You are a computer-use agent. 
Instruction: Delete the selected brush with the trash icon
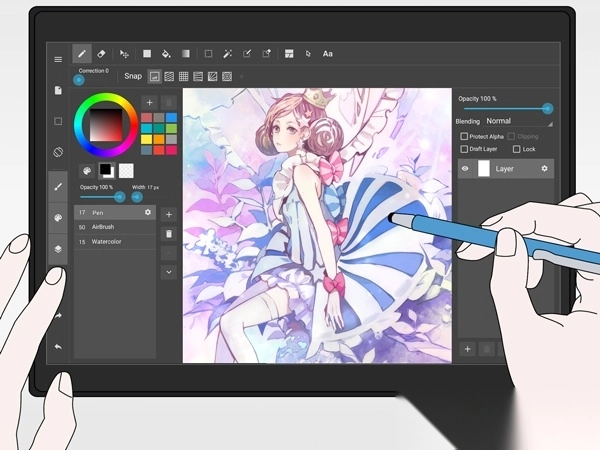[x=168, y=233]
